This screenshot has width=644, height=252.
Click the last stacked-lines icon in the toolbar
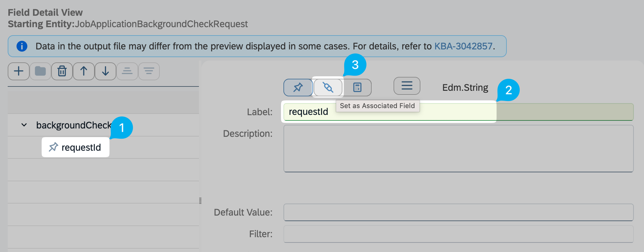tap(149, 71)
